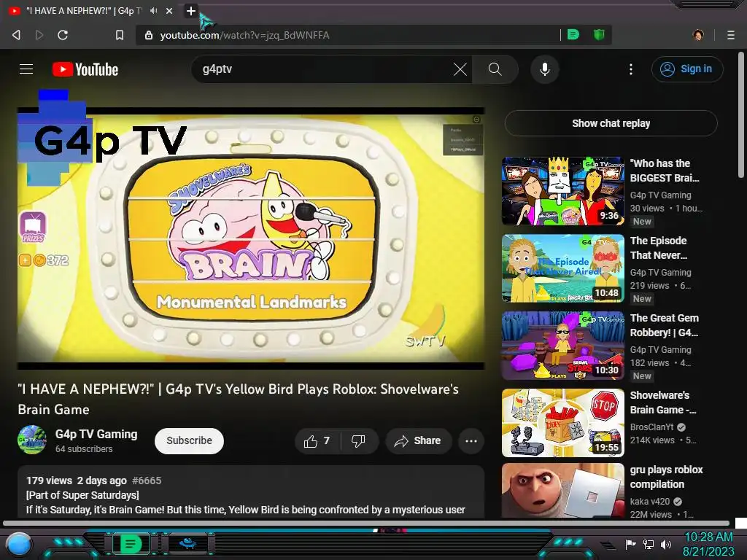747x560 pixels.
Task: Open the volume speaker tray icon
Action: pyautogui.click(x=666, y=544)
